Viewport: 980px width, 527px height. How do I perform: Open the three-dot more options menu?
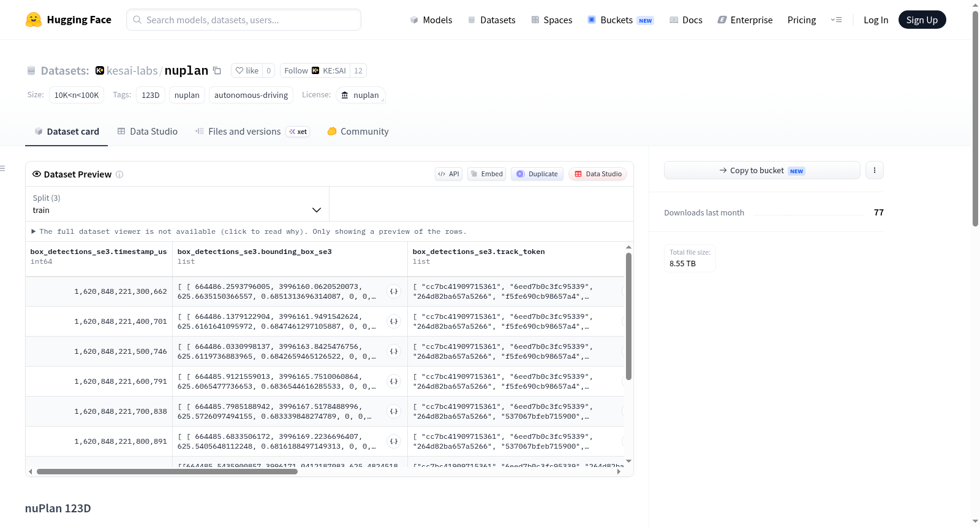click(875, 170)
